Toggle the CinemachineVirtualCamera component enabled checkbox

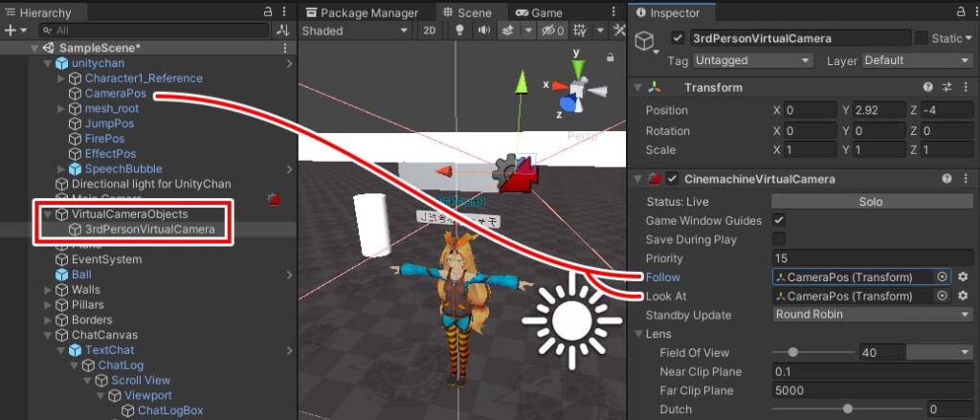[x=673, y=179]
